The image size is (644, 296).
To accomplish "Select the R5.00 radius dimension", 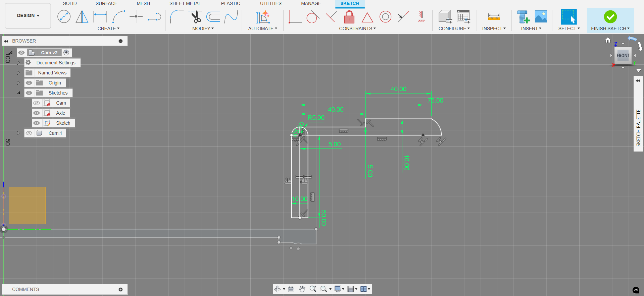I will 316,117.
